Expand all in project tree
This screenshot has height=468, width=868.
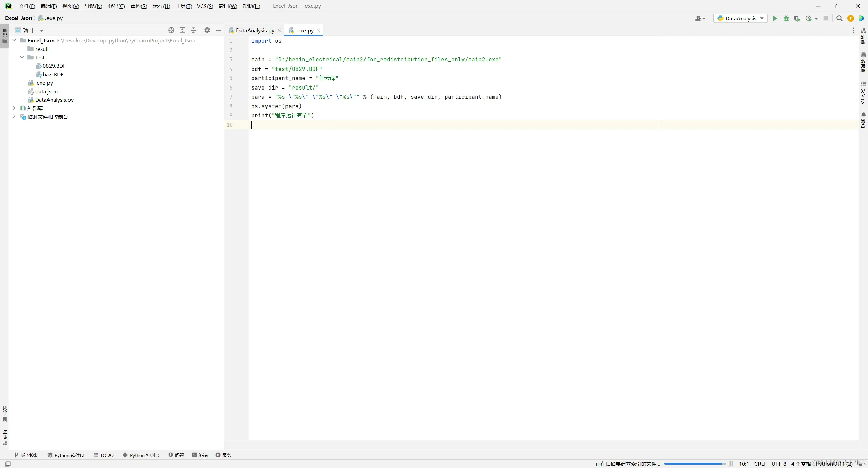click(182, 30)
